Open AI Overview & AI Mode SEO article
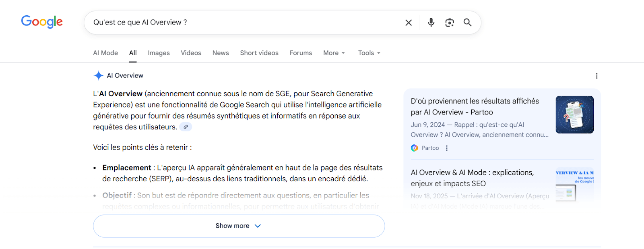This screenshot has width=644, height=249. 472,178
